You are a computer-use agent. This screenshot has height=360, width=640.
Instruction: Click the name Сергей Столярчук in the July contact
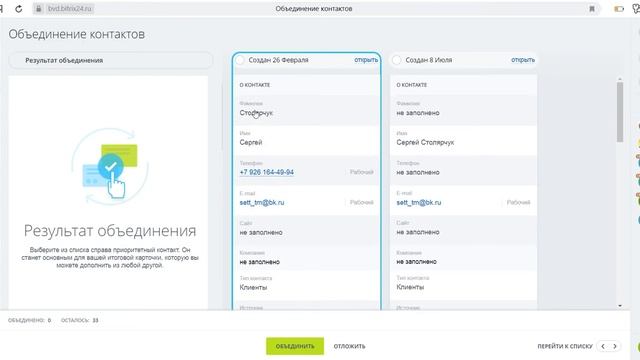tap(425, 142)
